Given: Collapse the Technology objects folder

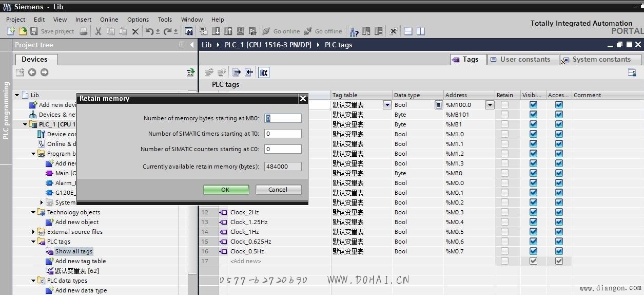Looking at the screenshot, I should pyautogui.click(x=33, y=212).
